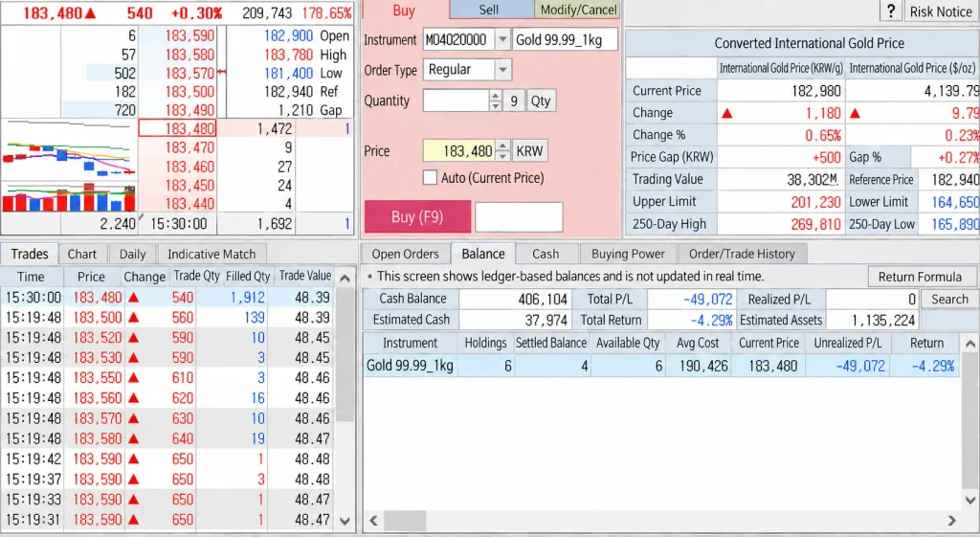This screenshot has width=980, height=537.
Task: Open the Modify/Cancel tab
Action: pyautogui.click(x=578, y=10)
